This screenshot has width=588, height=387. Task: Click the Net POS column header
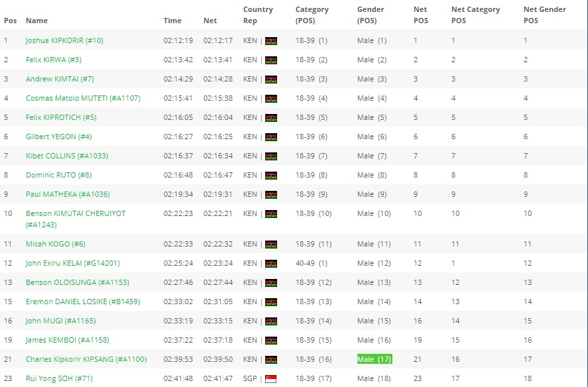421,15
